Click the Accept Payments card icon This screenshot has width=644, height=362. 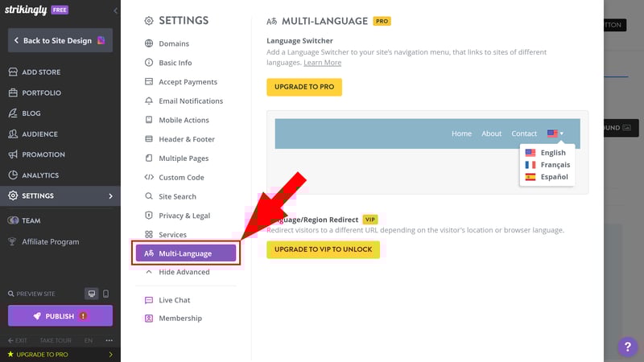click(149, 82)
